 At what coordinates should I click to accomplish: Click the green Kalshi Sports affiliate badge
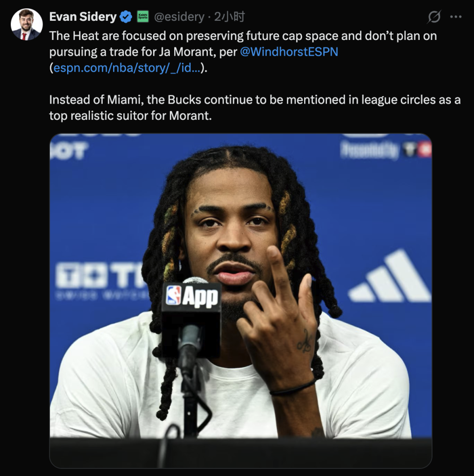pyautogui.click(x=143, y=17)
